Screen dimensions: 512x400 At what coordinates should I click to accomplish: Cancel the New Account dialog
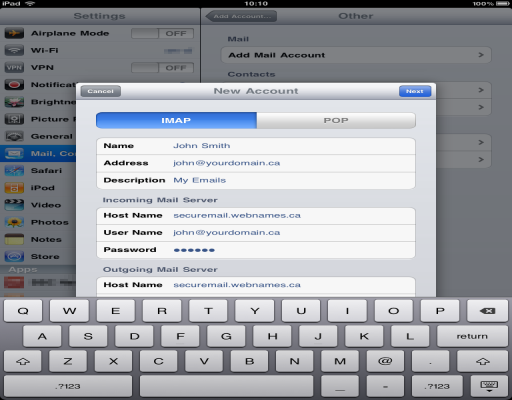[x=100, y=91]
